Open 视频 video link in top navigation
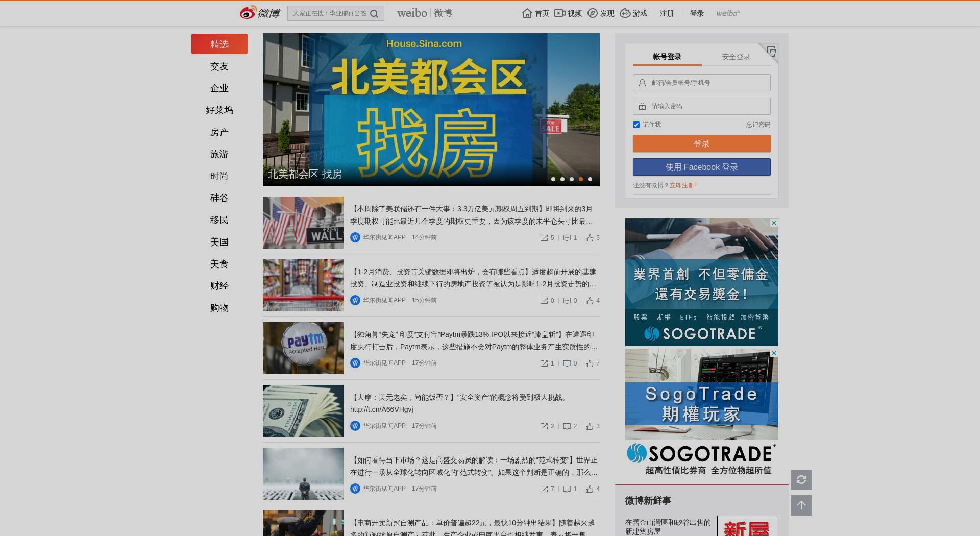 pyautogui.click(x=568, y=13)
